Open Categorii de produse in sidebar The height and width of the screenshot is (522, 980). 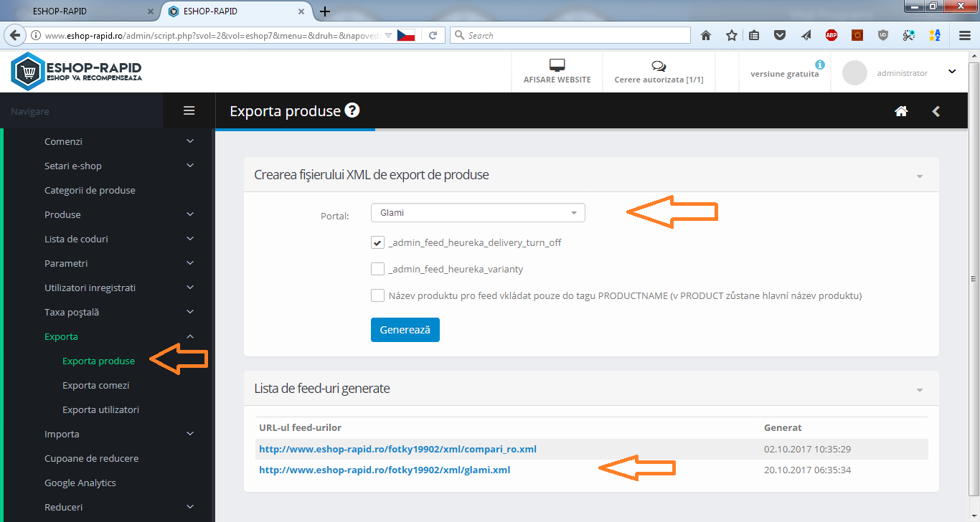point(90,190)
